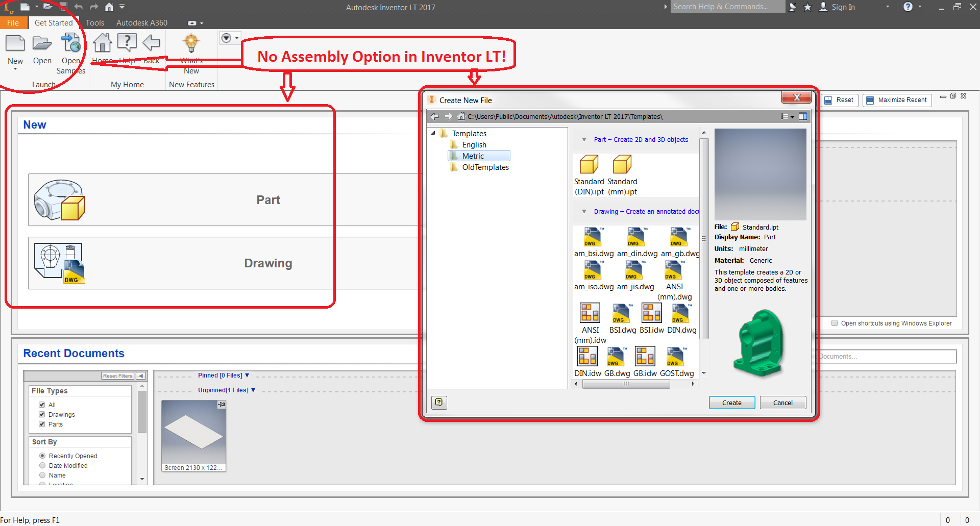Select Date Modified sorting option
Screen dimensions: 980x526
pos(42,465)
